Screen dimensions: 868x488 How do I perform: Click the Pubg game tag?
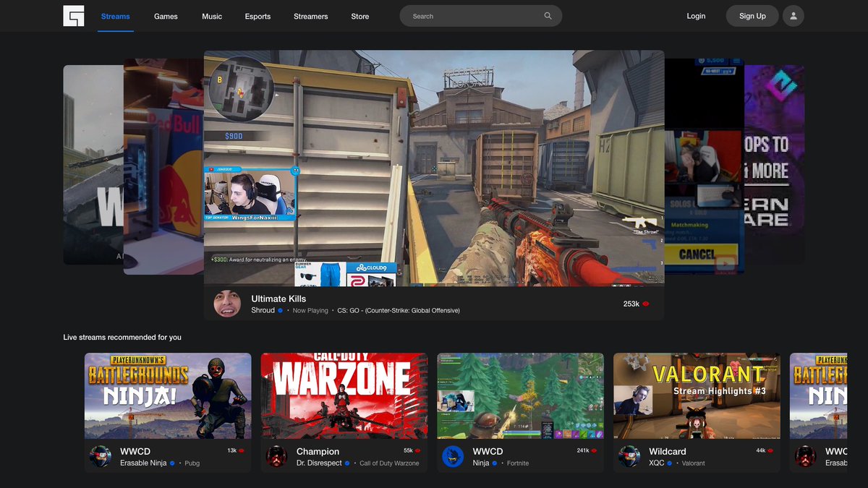coord(192,463)
